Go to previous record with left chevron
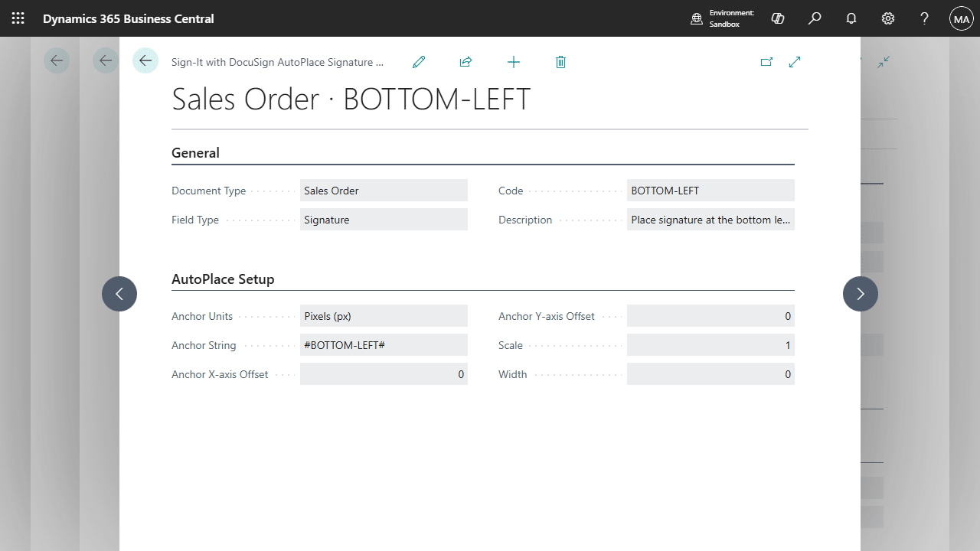 coord(119,294)
